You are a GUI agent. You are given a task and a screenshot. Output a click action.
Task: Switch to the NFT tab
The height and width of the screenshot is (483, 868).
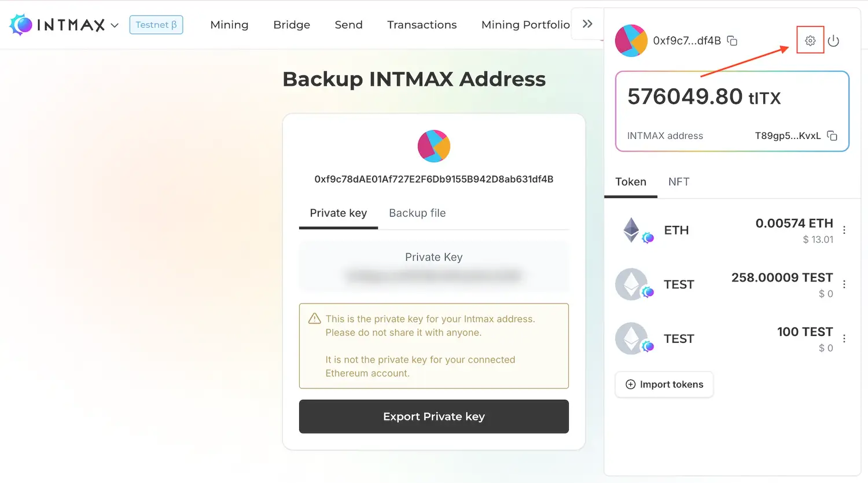click(x=678, y=182)
